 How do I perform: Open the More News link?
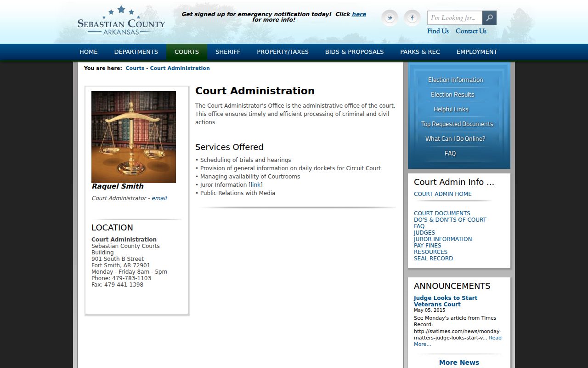[x=459, y=362]
